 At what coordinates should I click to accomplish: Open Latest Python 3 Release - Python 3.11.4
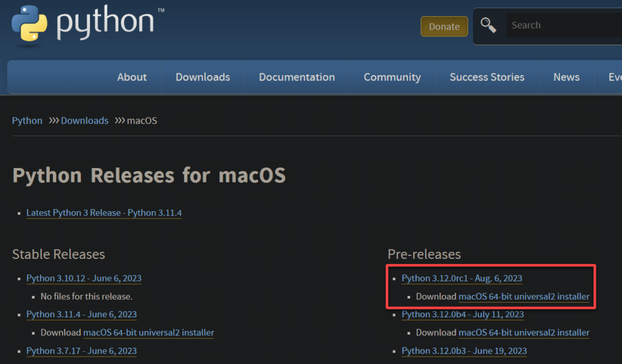coord(103,213)
